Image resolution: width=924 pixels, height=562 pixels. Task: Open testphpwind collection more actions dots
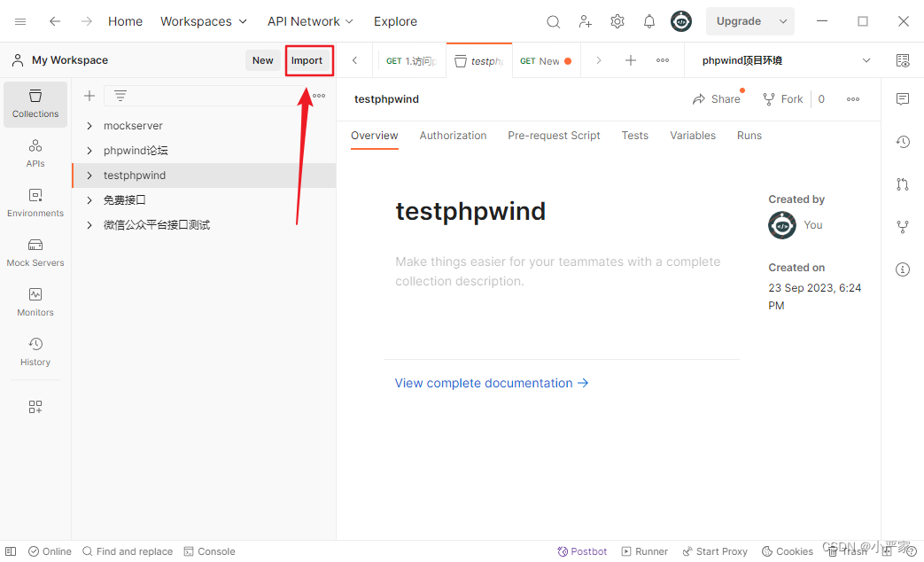(853, 99)
